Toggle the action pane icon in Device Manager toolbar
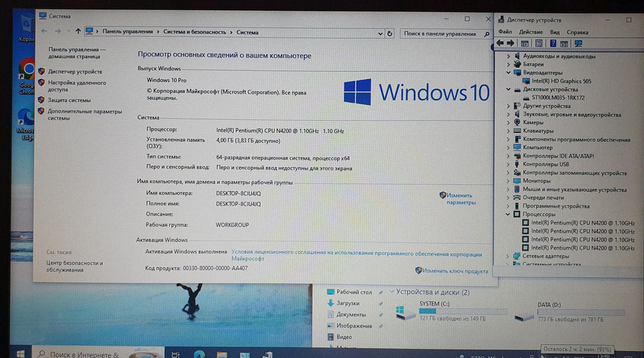The height and width of the screenshot is (358, 644). [564, 44]
